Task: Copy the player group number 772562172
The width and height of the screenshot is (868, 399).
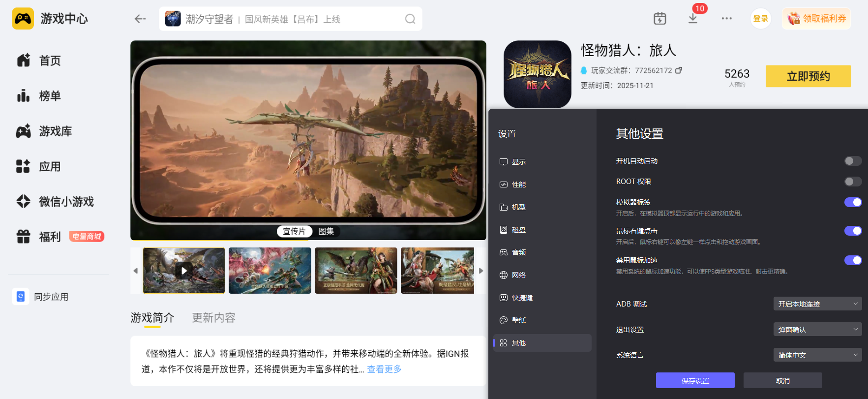Action: pyautogui.click(x=679, y=70)
